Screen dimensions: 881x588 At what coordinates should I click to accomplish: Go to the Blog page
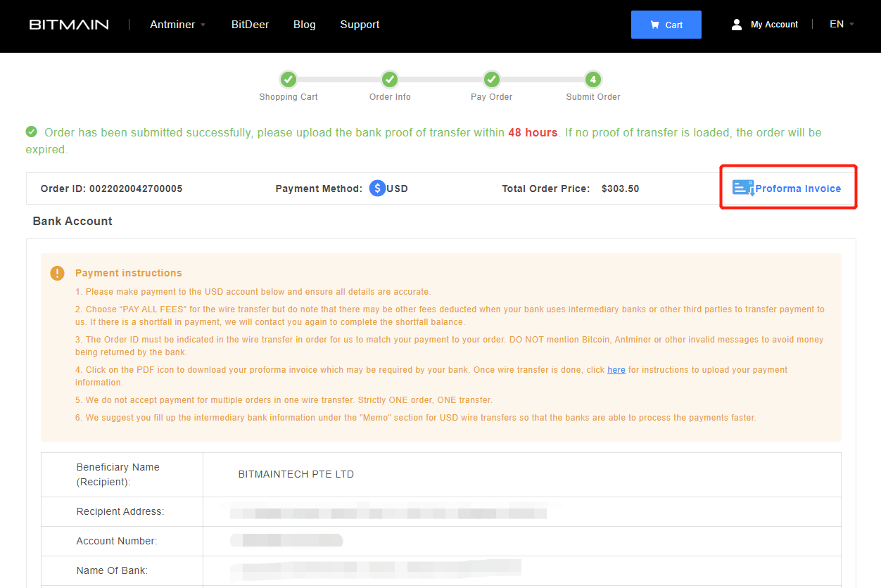click(x=304, y=24)
